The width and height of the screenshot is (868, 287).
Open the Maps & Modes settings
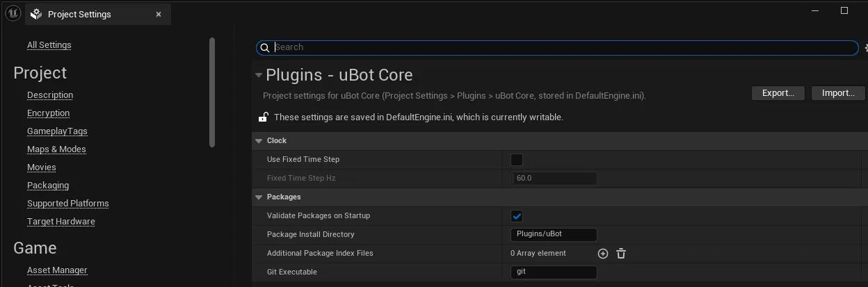click(56, 149)
